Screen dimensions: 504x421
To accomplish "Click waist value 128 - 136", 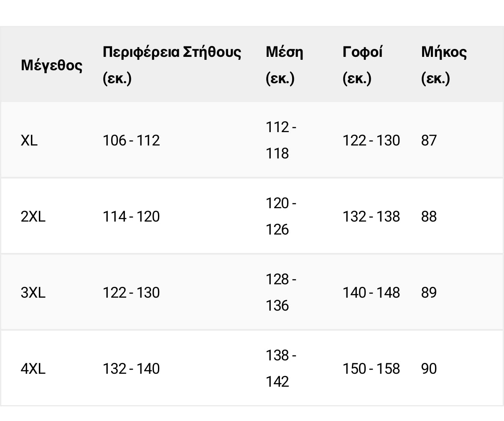I will coord(281,293).
